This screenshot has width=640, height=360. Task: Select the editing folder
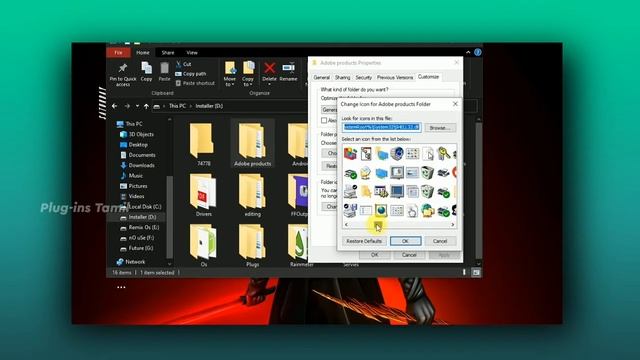pos(252,195)
